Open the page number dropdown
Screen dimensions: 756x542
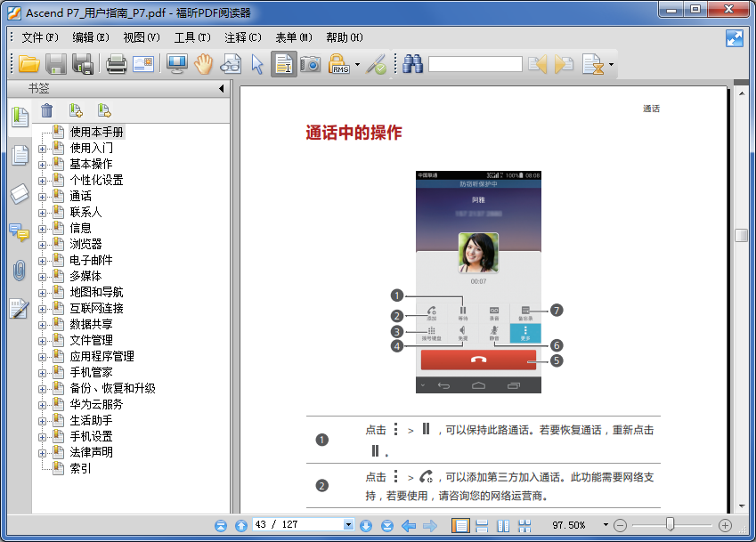coord(348,525)
